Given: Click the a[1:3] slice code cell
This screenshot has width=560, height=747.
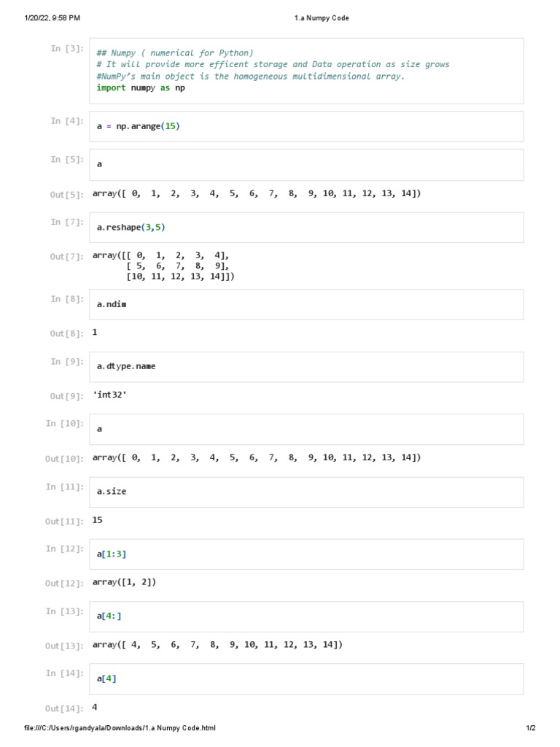Looking at the screenshot, I should pos(306,554).
